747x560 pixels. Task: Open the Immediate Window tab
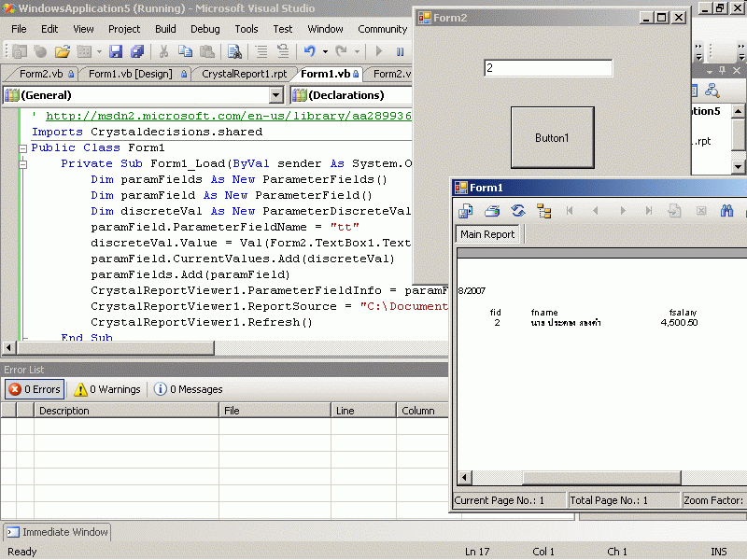(x=57, y=532)
